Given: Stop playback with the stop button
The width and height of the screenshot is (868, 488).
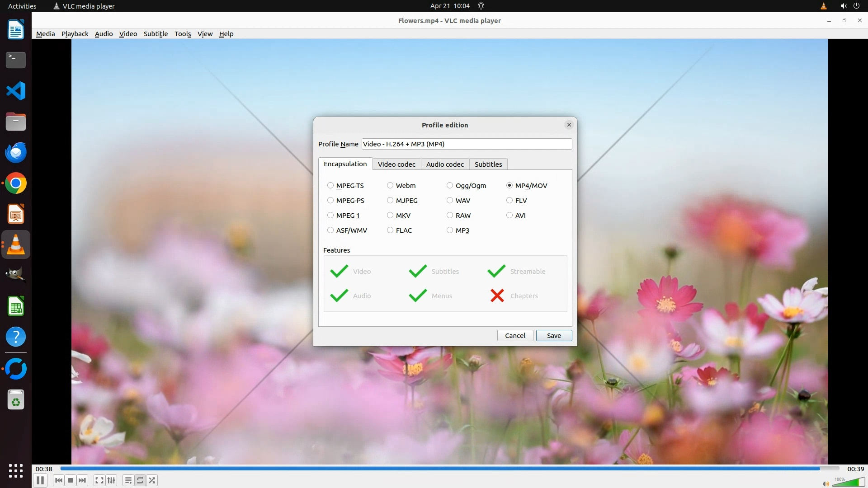Looking at the screenshot, I should coord(71,480).
